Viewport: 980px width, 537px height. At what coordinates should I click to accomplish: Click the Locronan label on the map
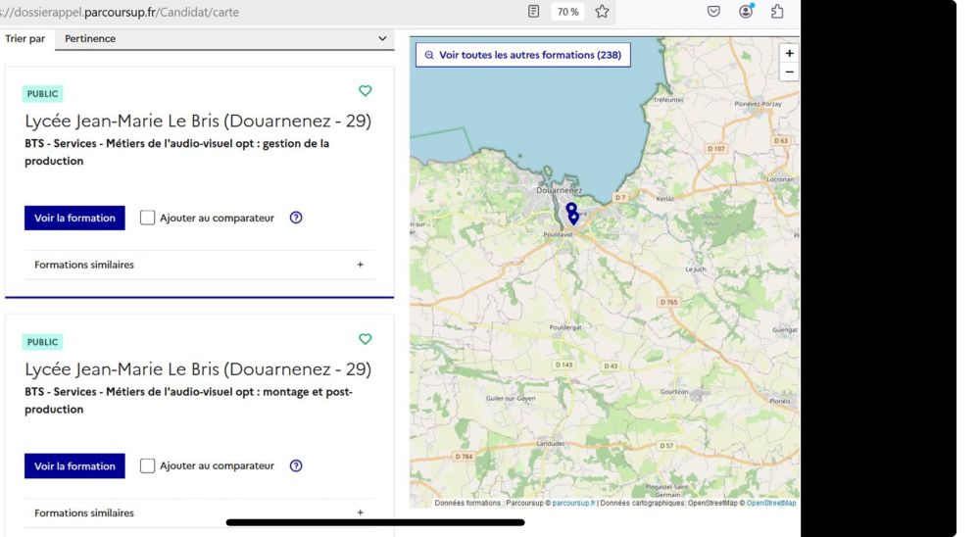pos(780,179)
